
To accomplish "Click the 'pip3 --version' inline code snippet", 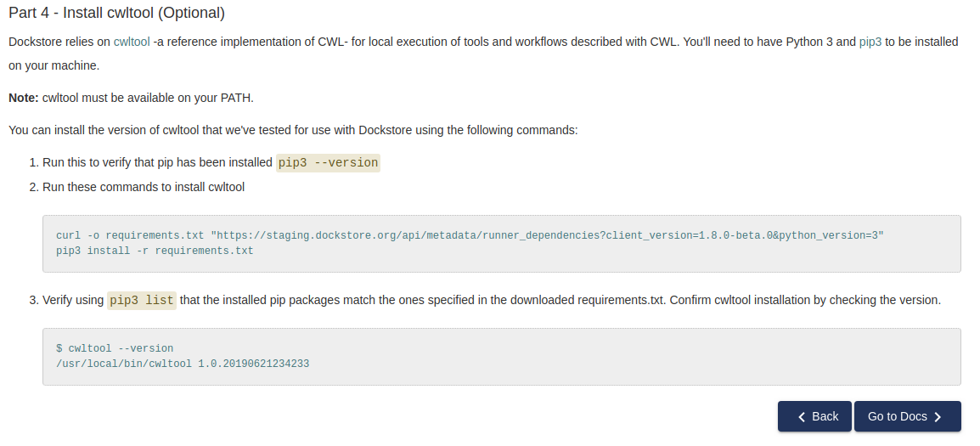I will (328, 162).
